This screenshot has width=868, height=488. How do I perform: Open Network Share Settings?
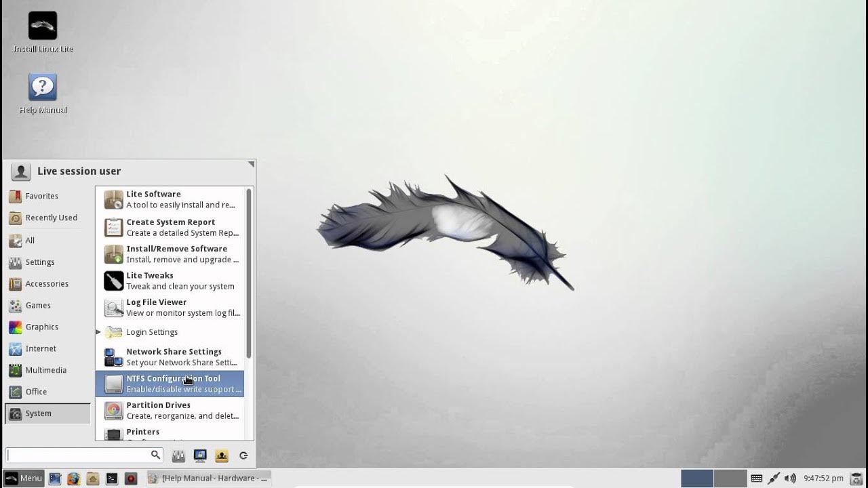click(170, 357)
